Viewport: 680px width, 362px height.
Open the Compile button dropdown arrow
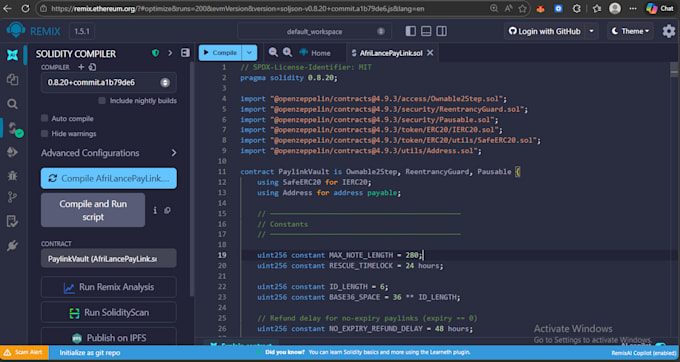click(249, 52)
